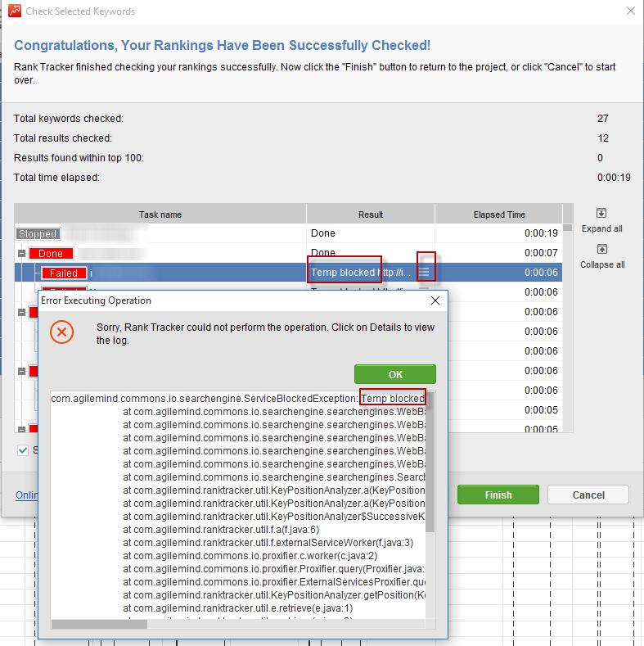Click the Rank Tracker app icon in title bar
This screenshot has width=644, height=646.
tap(15, 11)
